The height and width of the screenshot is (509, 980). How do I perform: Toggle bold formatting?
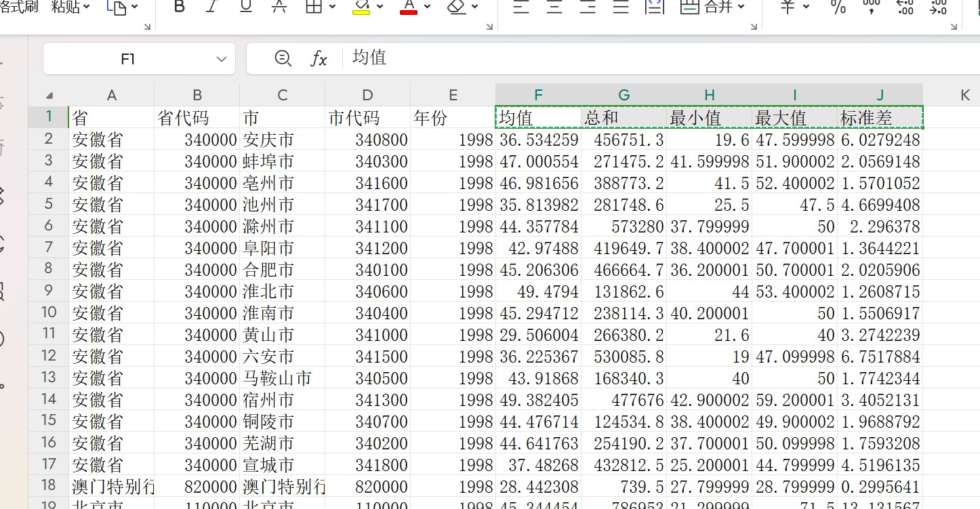click(179, 7)
